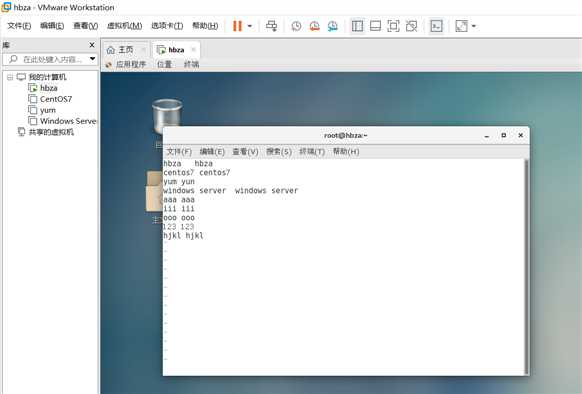Click the root@hbza terminal title bar
Viewport: 582px width, 394px height.
[346, 136]
